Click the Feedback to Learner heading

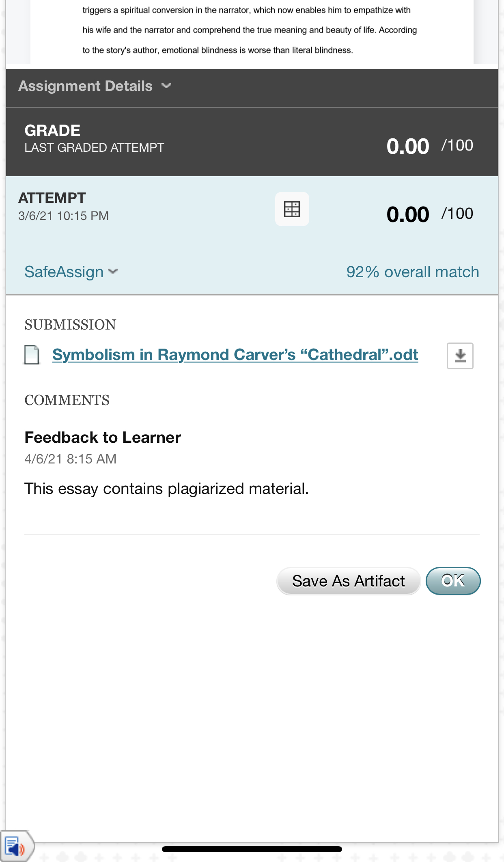click(103, 437)
